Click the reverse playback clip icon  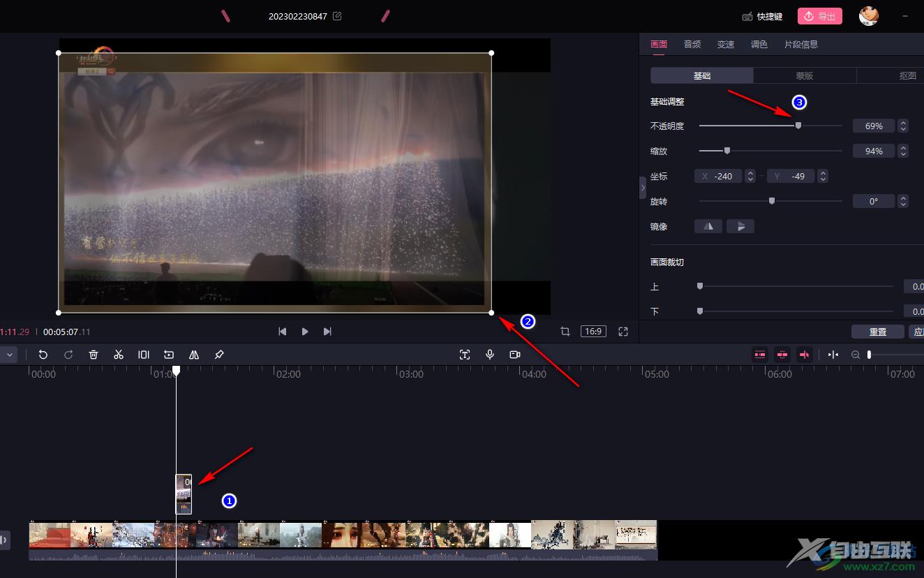coord(169,355)
